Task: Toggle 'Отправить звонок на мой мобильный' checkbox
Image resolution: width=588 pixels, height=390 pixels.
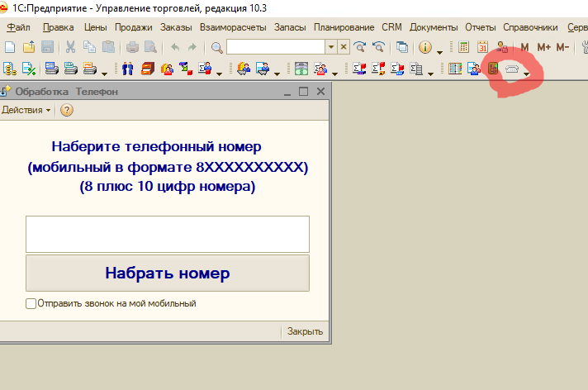Action: click(x=31, y=303)
